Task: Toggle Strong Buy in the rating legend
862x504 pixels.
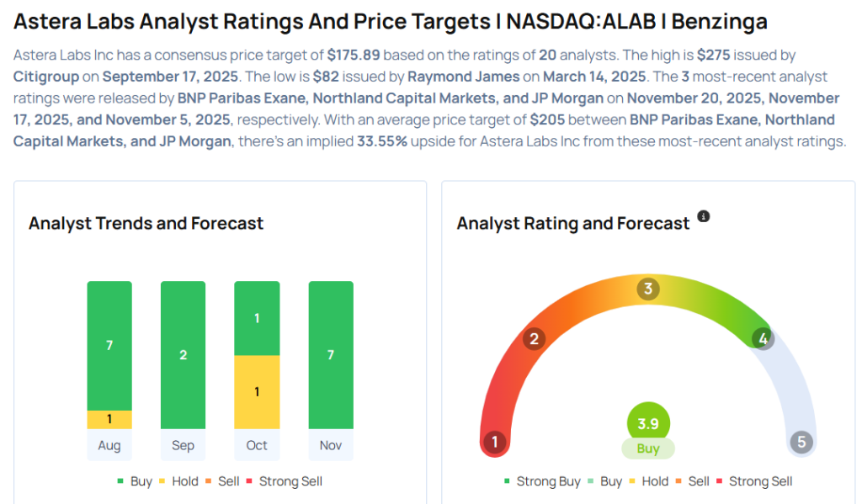Action: (542, 481)
